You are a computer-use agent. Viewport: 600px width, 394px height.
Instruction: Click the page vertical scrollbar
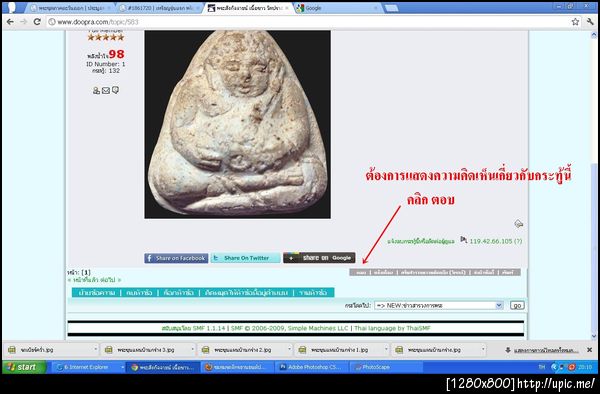click(x=594, y=186)
